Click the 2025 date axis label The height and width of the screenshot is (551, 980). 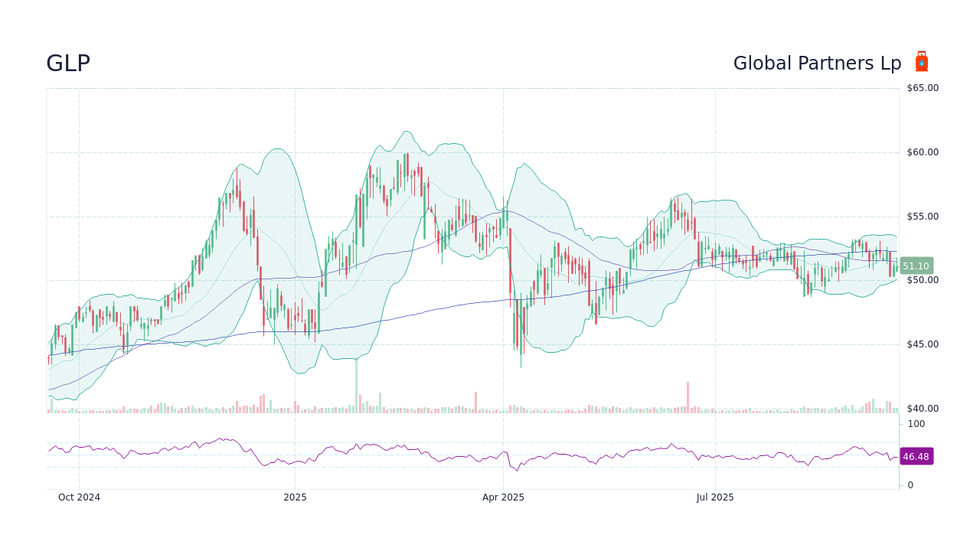tap(296, 497)
